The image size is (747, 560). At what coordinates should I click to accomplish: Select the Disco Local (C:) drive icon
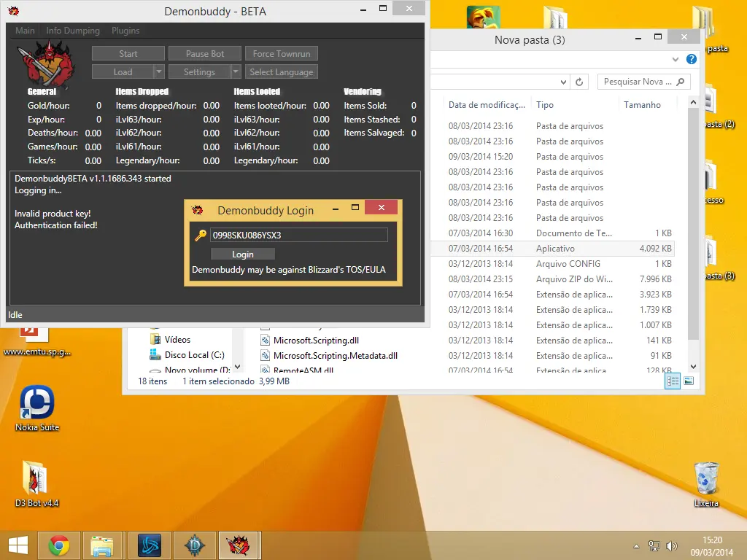pos(155,355)
